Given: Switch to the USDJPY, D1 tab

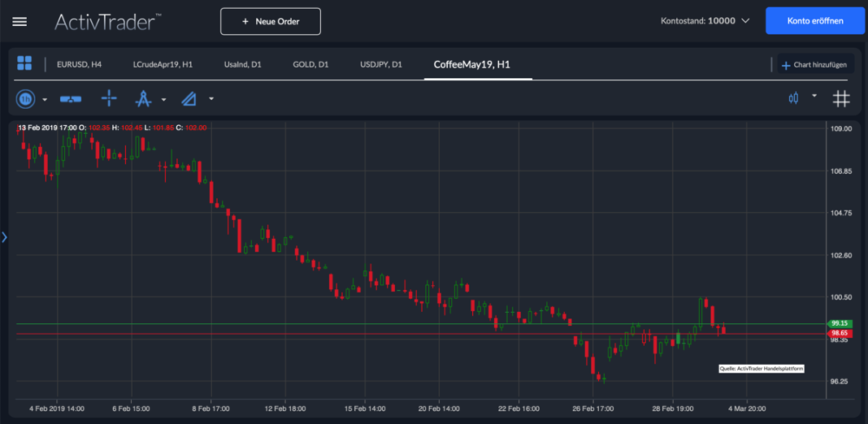Looking at the screenshot, I should [381, 65].
